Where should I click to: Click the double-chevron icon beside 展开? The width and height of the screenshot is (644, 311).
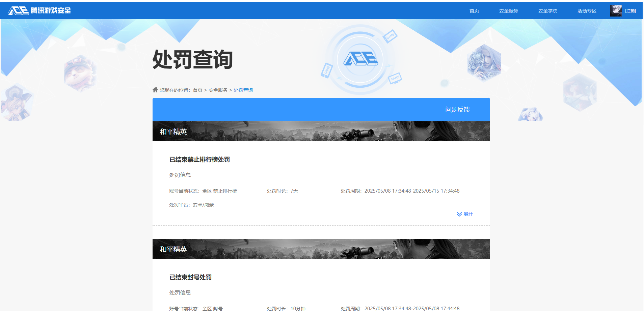[x=459, y=214]
